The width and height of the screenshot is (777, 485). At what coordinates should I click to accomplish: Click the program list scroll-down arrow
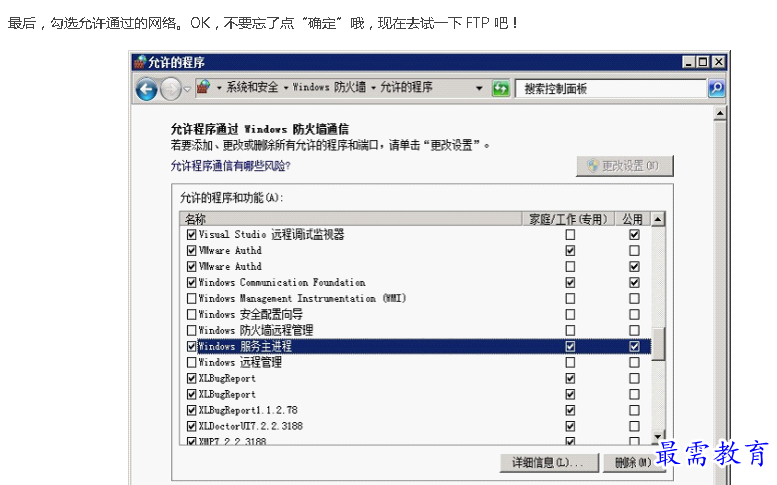pyautogui.click(x=658, y=436)
